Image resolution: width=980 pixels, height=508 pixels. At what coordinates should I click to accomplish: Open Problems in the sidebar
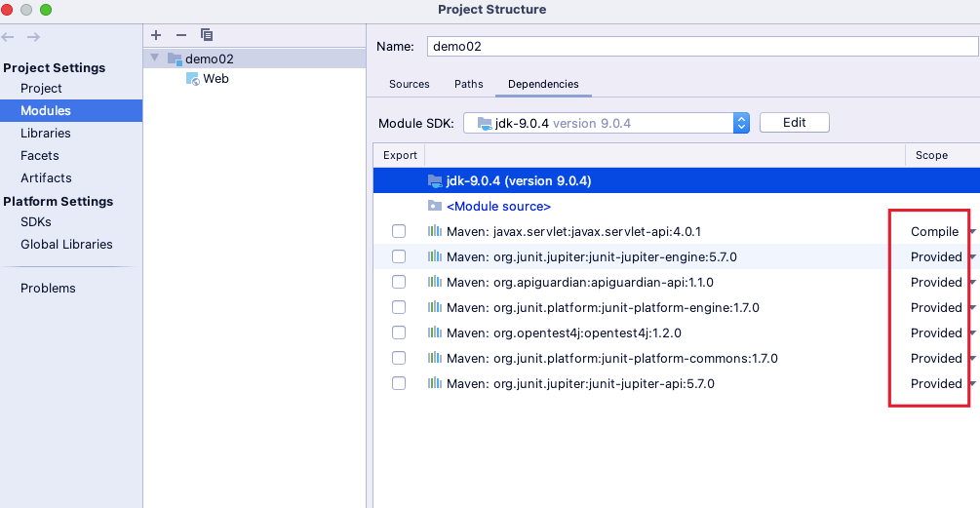[x=48, y=288]
